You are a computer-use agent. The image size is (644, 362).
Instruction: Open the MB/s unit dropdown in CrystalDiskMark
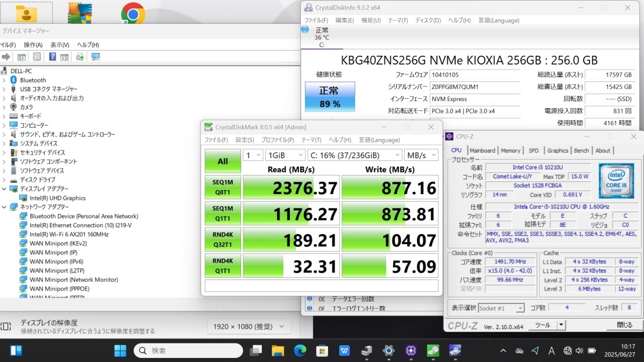pos(422,155)
